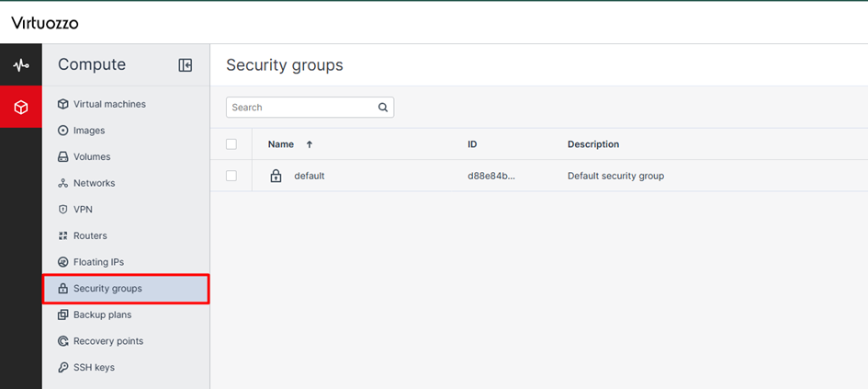Check the default security group row checkbox

coord(231,176)
